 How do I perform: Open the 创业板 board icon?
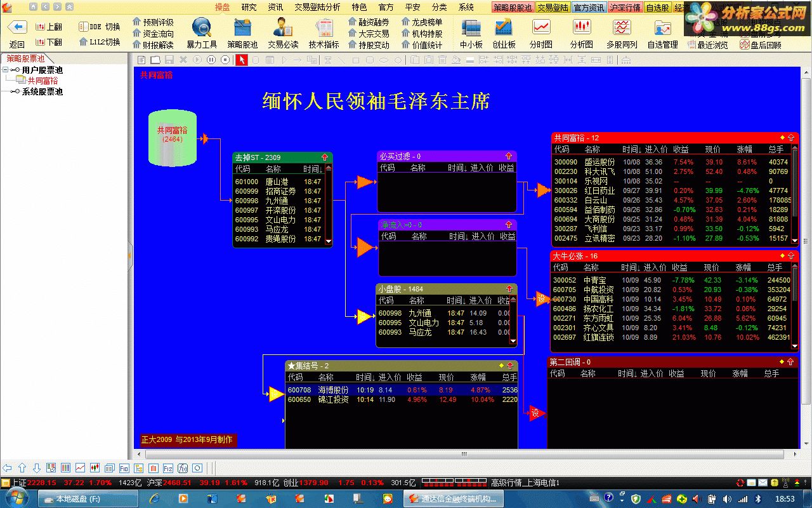pyautogui.click(x=504, y=27)
